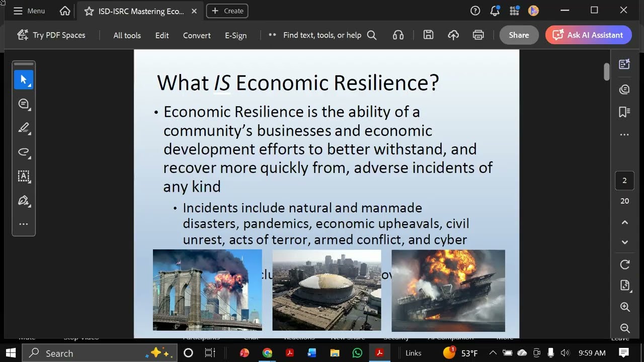The image size is (644, 362).
Task: Go to the previous page arrow
Action: click(x=625, y=223)
